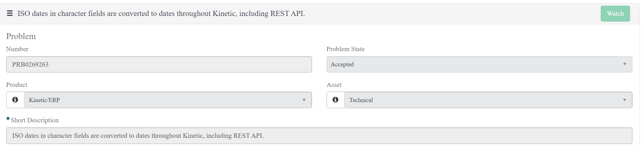Click the Watch button
Viewport: 644px width, 147px height.
[x=615, y=14]
